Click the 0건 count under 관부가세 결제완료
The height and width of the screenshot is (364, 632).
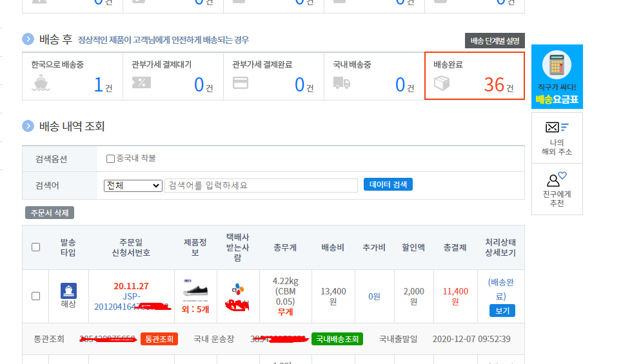point(304,85)
